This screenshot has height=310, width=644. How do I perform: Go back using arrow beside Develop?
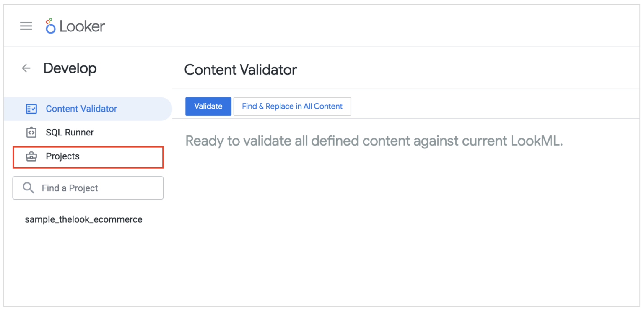(26, 68)
